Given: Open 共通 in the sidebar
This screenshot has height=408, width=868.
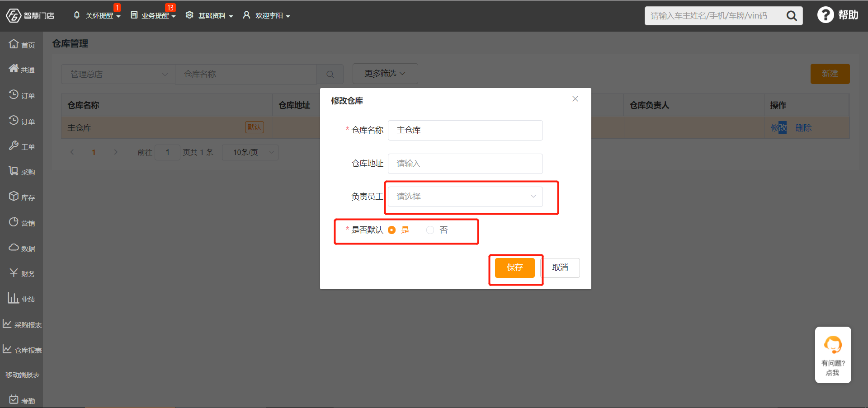Looking at the screenshot, I should click(22, 69).
